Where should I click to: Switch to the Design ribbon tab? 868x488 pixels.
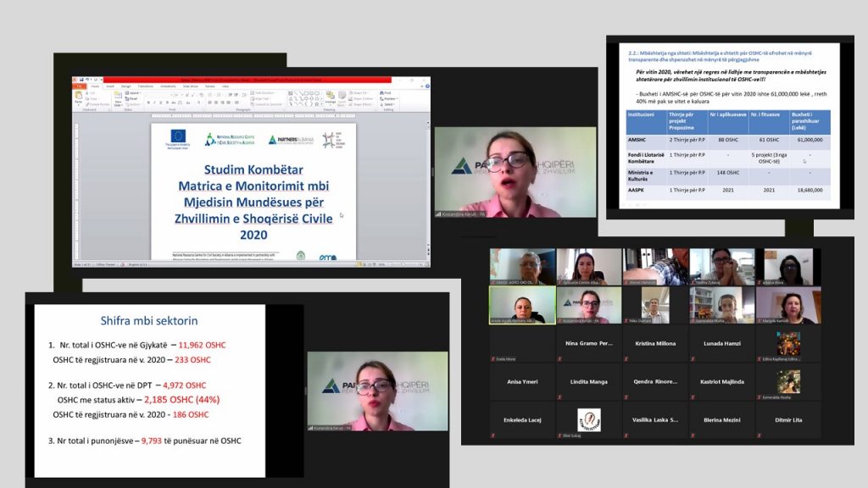click(x=125, y=86)
